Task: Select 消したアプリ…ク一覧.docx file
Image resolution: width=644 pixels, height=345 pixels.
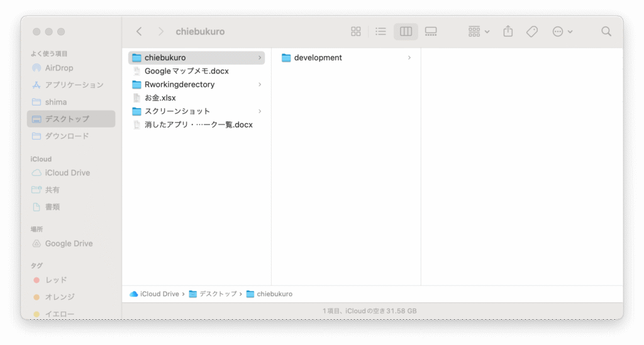Action: click(x=196, y=124)
